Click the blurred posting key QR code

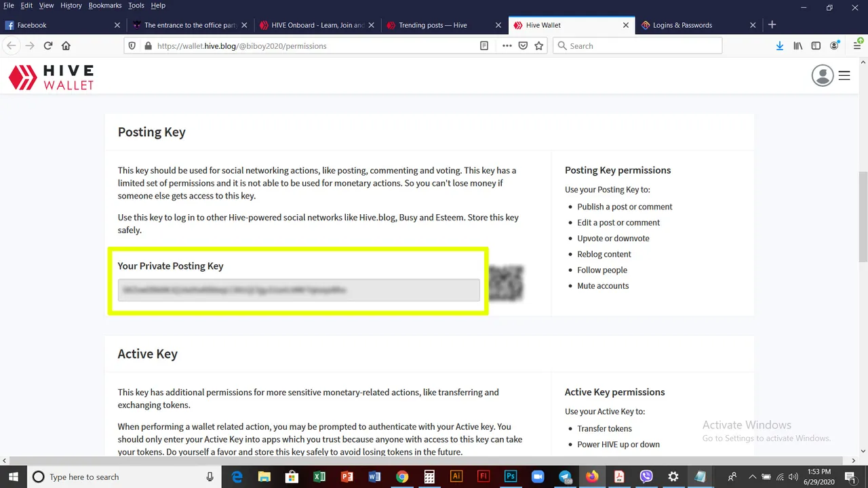point(505,283)
